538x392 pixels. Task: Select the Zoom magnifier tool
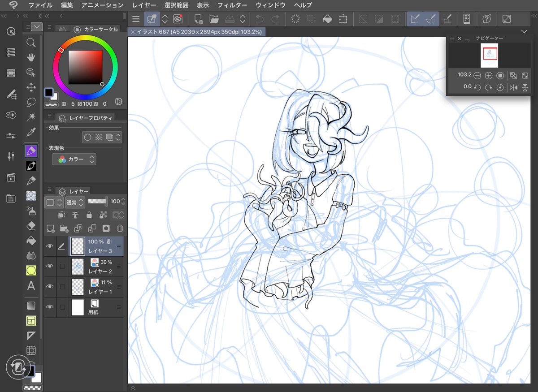click(x=31, y=43)
